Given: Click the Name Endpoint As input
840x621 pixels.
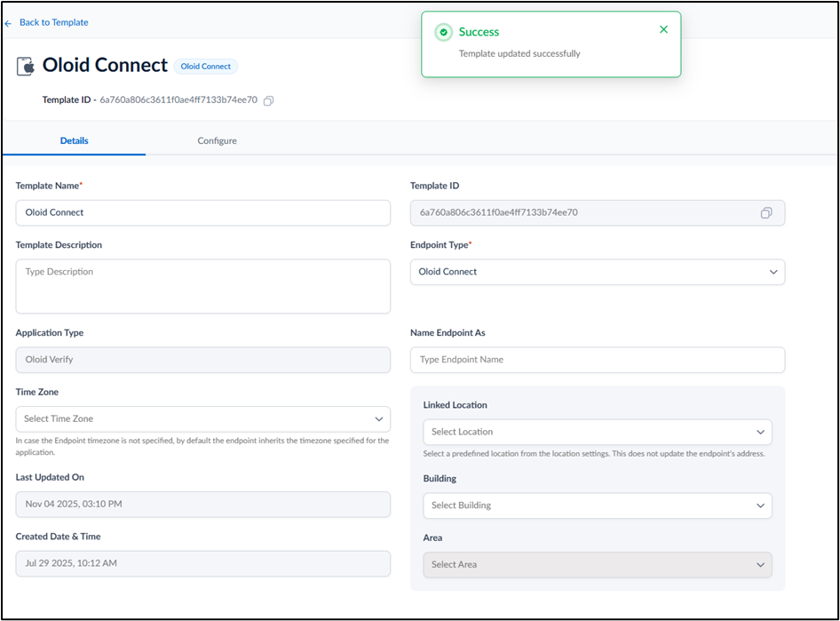Looking at the screenshot, I should point(598,360).
